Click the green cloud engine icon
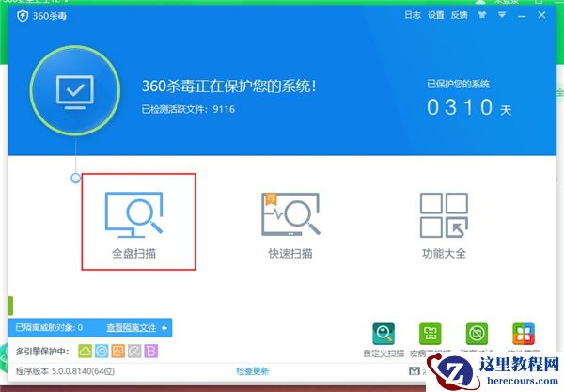Viewport: 564px width, 392px height. click(x=86, y=351)
